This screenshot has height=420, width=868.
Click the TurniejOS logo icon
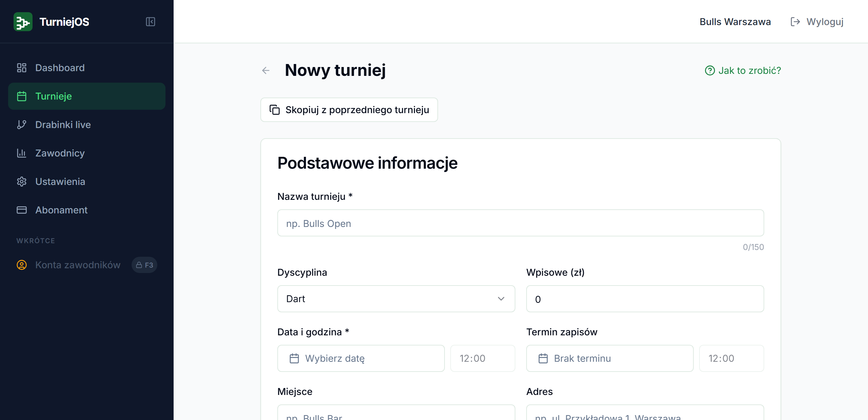click(23, 22)
